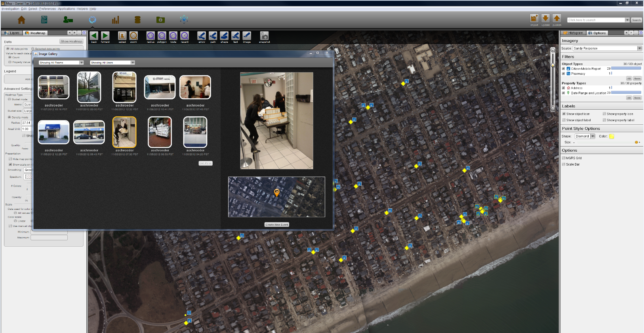Enable the MGRS Grid option

[x=564, y=158]
